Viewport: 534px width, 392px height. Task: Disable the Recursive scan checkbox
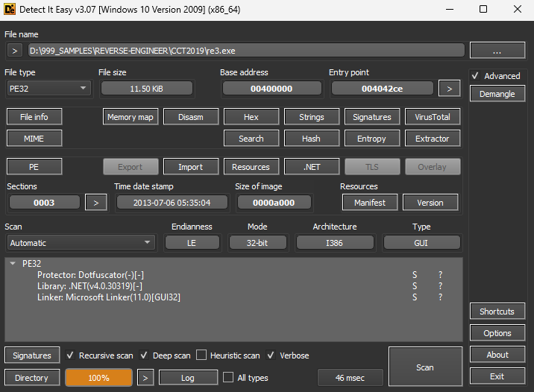[x=70, y=355]
